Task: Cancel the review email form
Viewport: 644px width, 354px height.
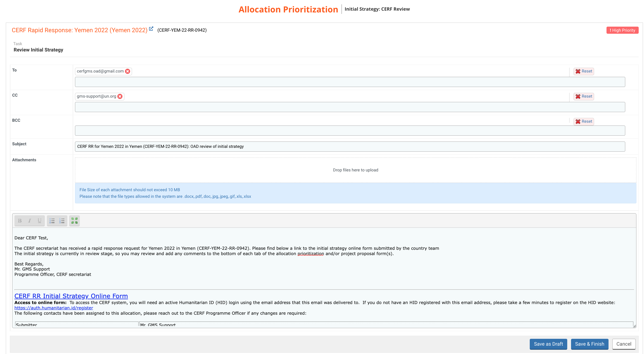Action: [x=624, y=344]
